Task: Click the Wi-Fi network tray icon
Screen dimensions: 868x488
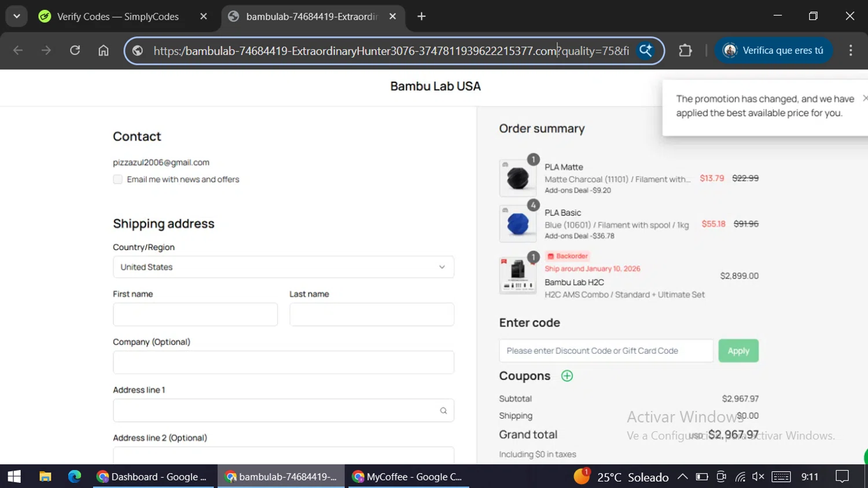Action: [x=740, y=476]
